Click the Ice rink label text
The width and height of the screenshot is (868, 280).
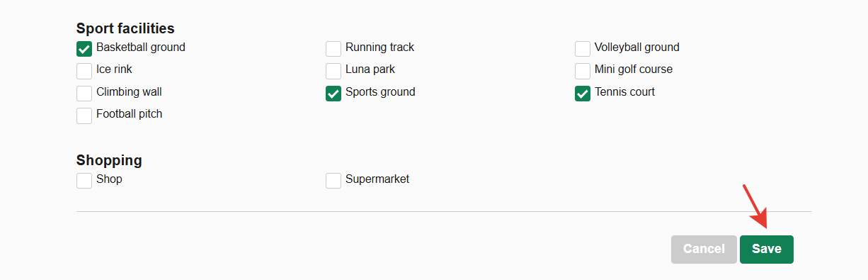[x=114, y=69]
